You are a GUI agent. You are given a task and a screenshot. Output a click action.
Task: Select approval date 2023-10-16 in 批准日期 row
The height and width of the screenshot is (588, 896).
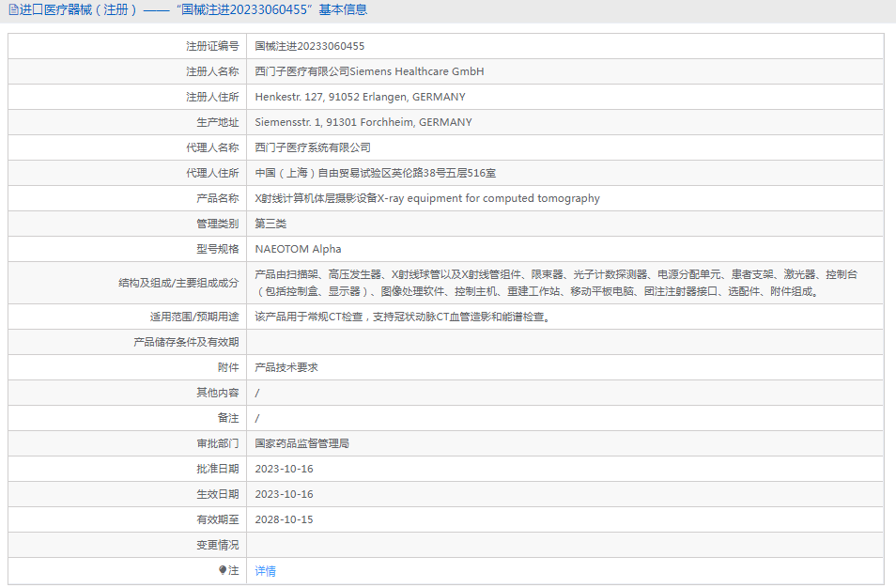(x=284, y=469)
